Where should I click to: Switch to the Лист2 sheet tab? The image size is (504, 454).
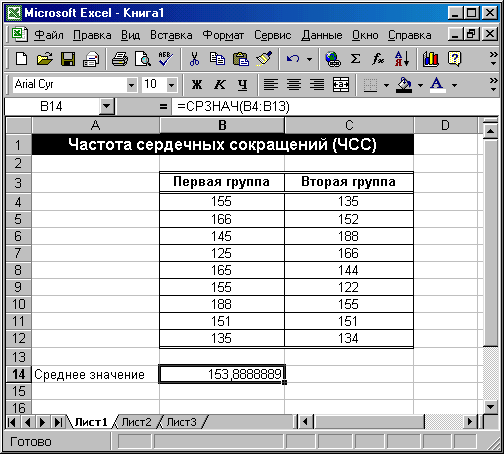pyautogui.click(x=136, y=422)
